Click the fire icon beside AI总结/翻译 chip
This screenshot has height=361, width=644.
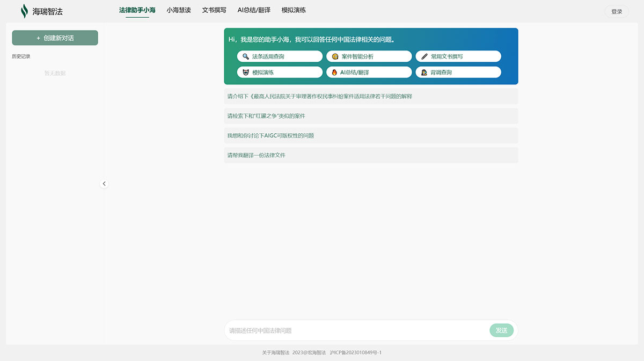(x=334, y=72)
